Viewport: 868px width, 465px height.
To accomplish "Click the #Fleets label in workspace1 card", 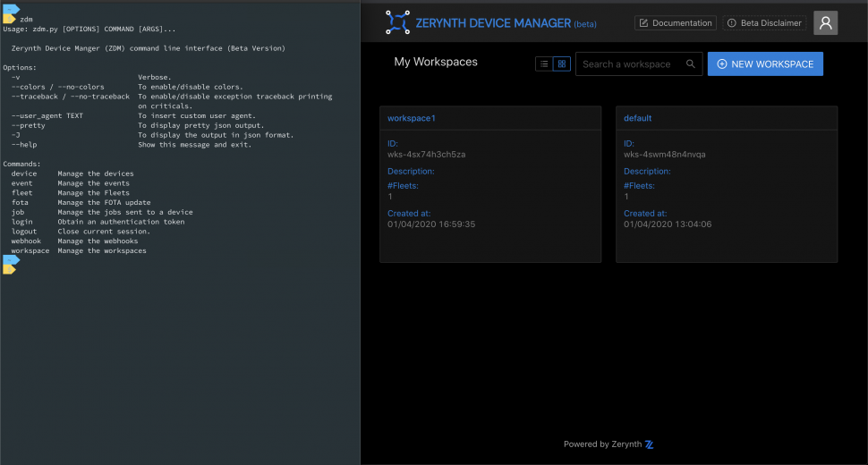I will [403, 186].
